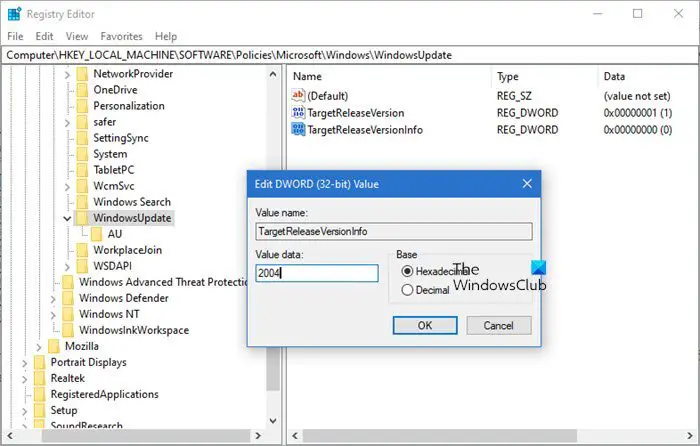Viewport: 700px width, 446px height.
Task: Select the WSDAPI folder icon
Action: point(82,267)
